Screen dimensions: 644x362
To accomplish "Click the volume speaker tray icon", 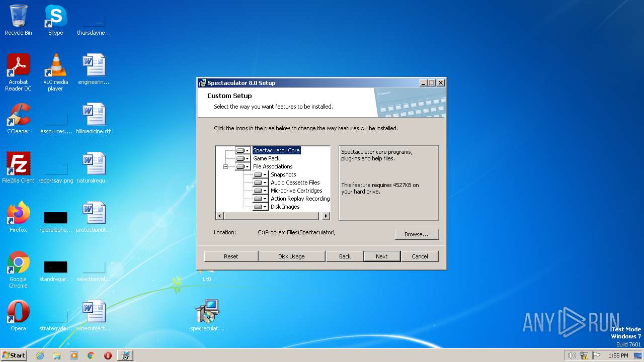I will point(572,355).
